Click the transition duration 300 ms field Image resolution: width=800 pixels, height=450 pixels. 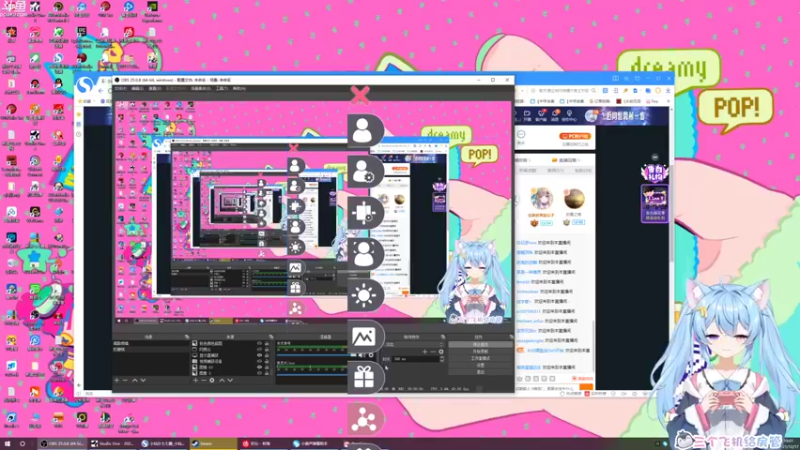(415, 359)
